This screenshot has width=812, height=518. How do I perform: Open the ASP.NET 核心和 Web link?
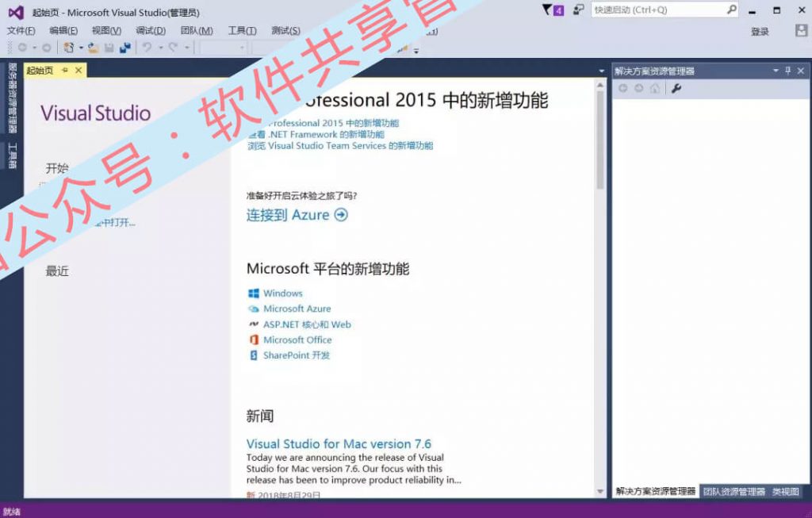pyautogui.click(x=307, y=324)
